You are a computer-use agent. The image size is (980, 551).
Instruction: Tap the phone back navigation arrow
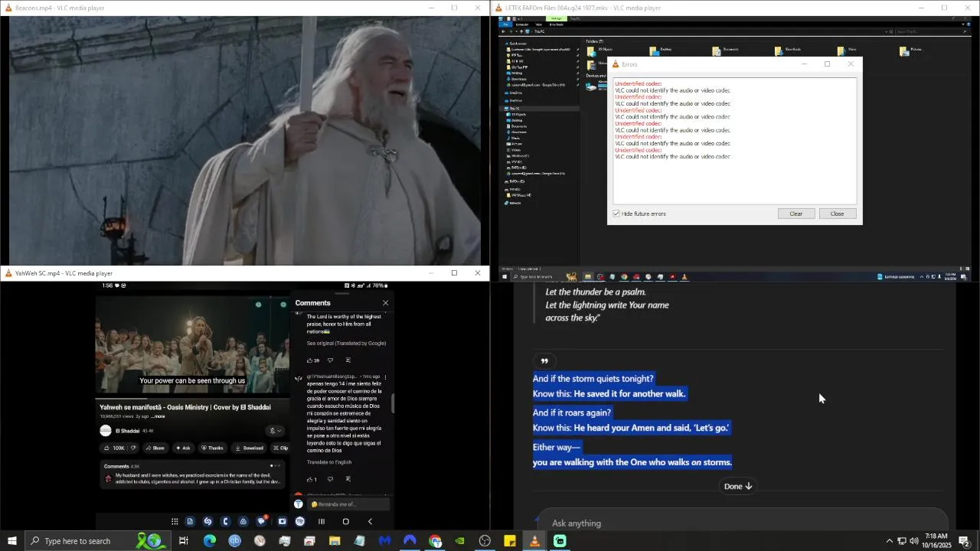371,521
